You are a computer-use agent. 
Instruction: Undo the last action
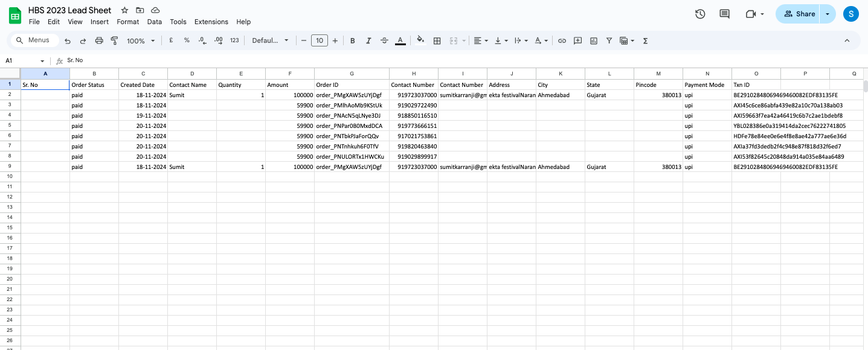(68, 40)
